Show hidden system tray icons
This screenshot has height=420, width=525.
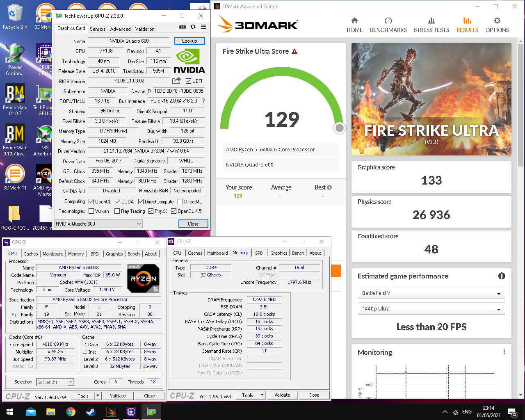pos(445,412)
